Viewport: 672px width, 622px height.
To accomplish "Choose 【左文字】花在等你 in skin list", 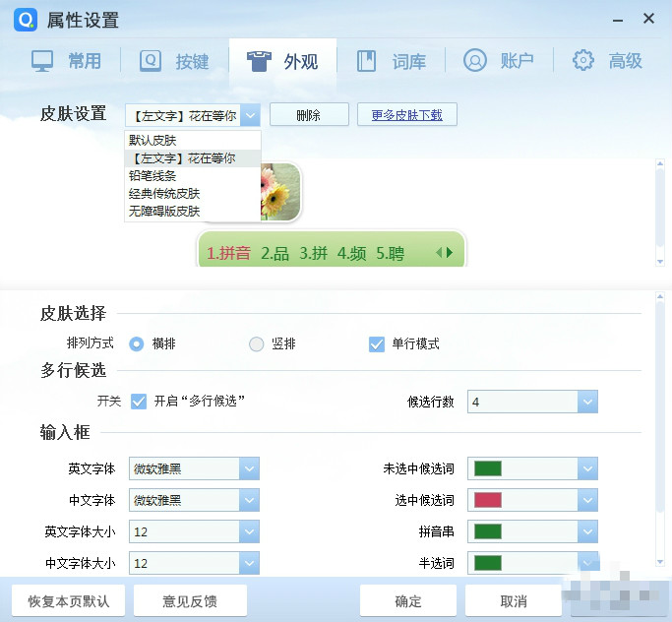I will tap(193, 158).
